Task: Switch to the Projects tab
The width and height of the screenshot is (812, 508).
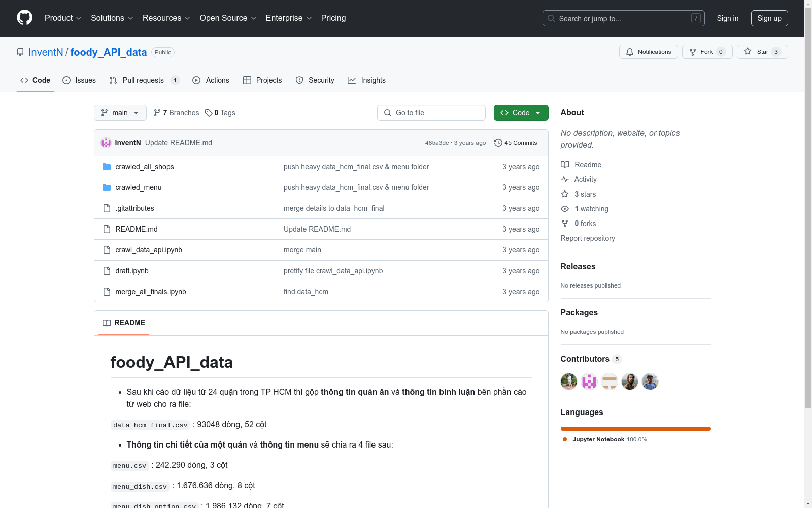Action: tap(262, 80)
